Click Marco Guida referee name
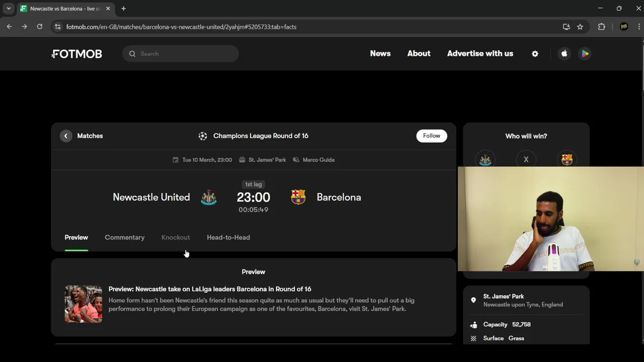 318,160
